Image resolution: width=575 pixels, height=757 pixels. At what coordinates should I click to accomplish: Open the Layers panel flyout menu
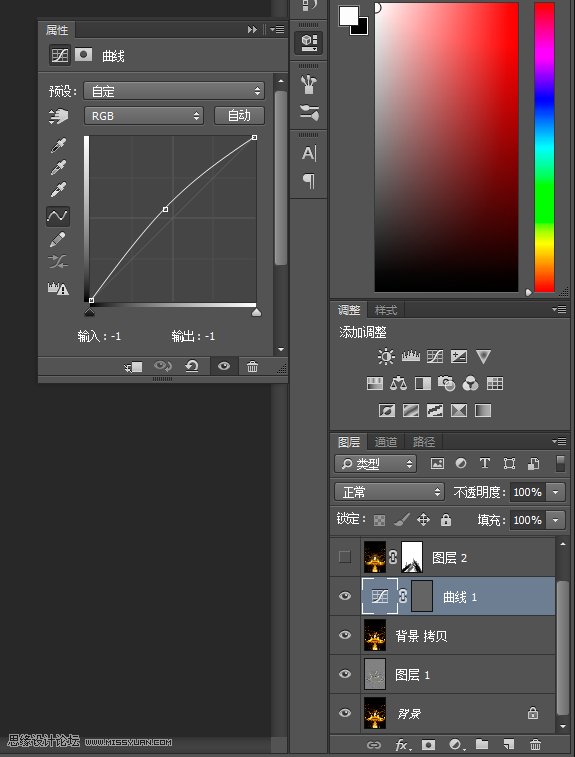pos(559,441)
